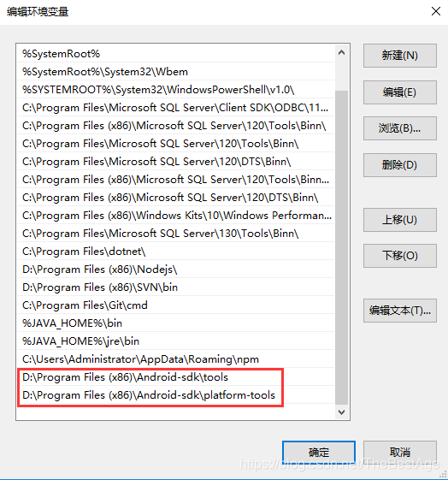Click the vertical scrollbar thumb
This screenshot has width=448, height=480.
tap(342, 247)
